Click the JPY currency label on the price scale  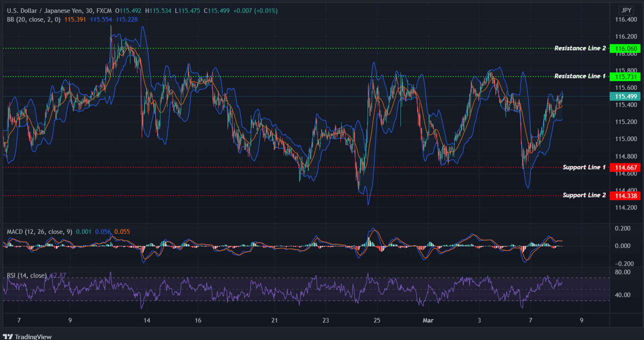click(x=626, y=11)
